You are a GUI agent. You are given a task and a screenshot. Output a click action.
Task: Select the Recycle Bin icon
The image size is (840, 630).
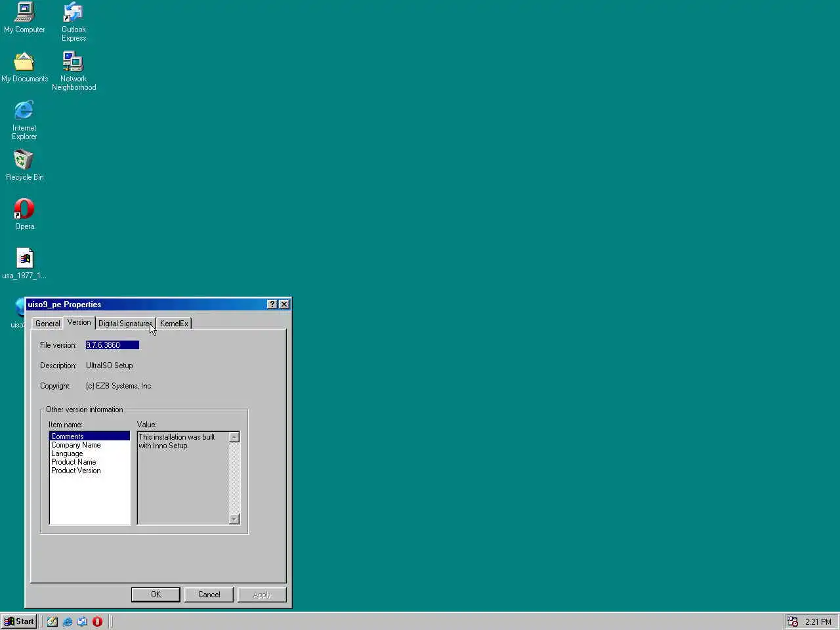(x=24, y=166)
